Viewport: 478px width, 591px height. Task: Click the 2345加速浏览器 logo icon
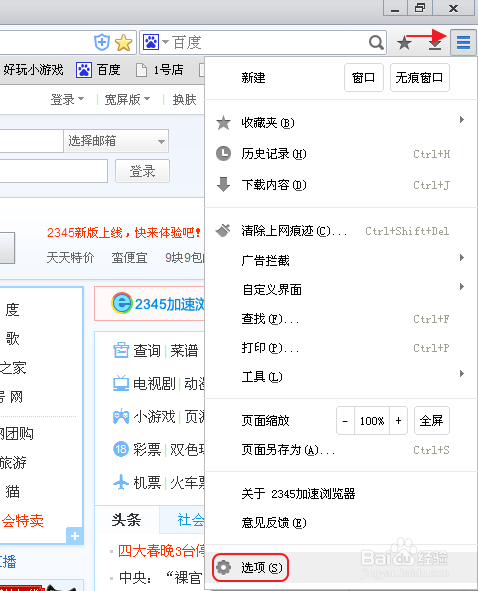pos(122,303)
